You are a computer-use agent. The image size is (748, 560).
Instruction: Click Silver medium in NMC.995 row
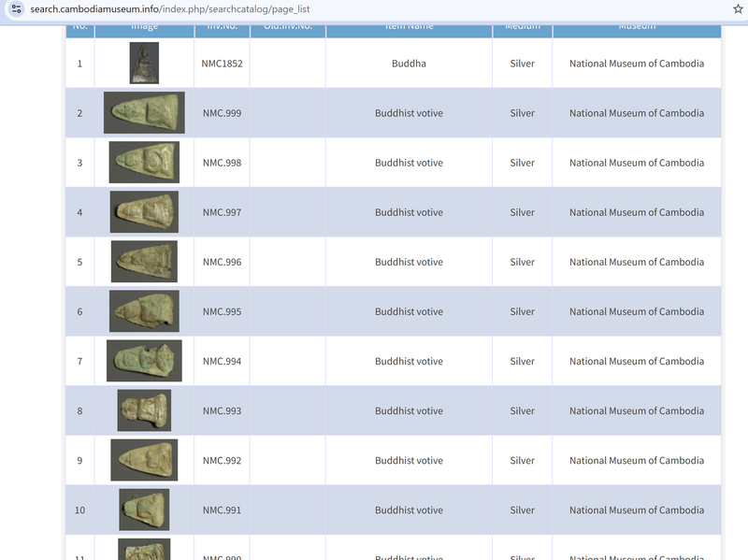pos(522,311)
